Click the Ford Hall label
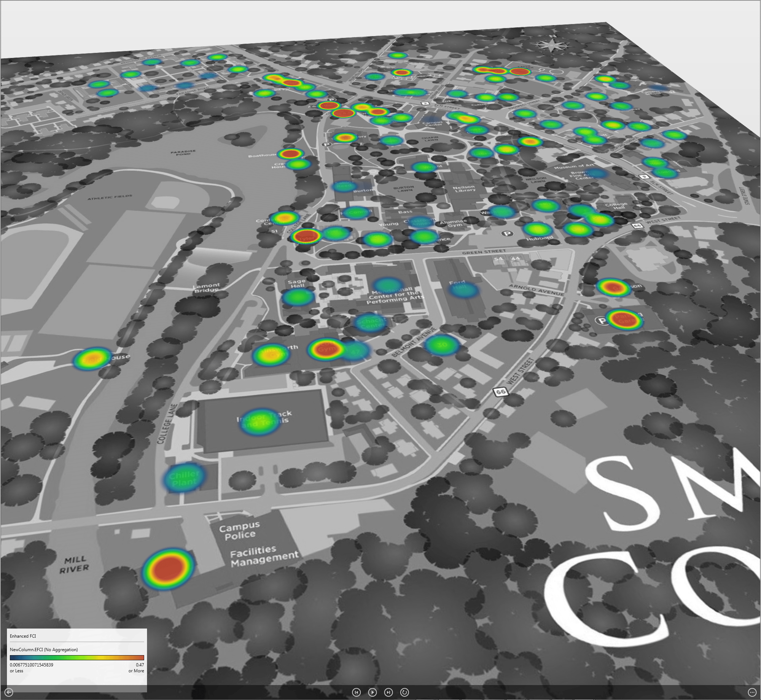This screenshot has width=761, height=700. [x=458, y=285]
